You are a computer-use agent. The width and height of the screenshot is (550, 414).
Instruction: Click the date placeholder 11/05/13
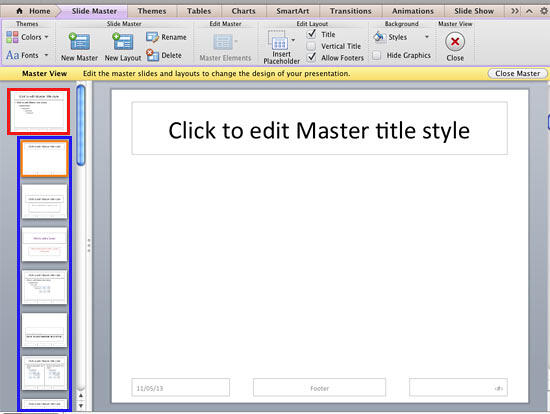coord(181,388)
